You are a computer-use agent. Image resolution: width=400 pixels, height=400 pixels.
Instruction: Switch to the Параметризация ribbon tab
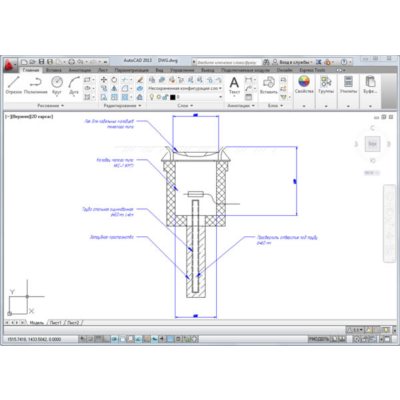pyautogui.click(x=131, y=70)
